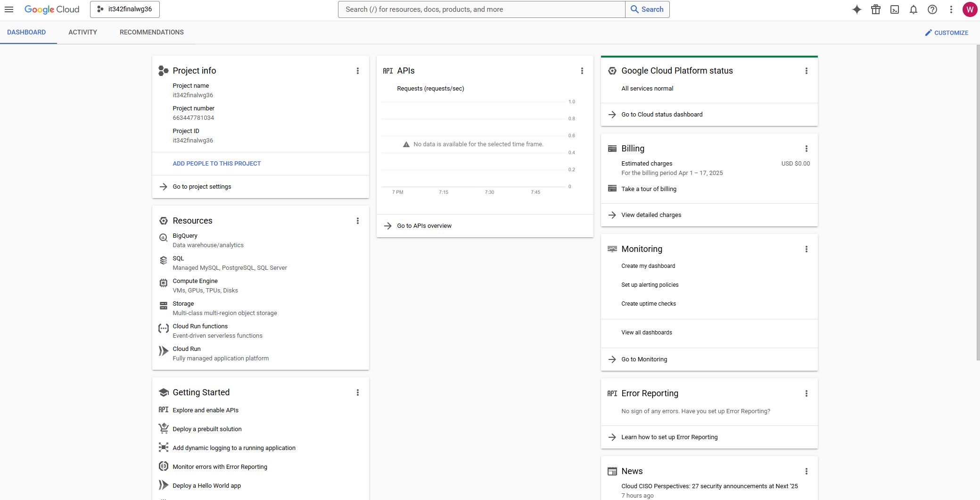Open APIs card three-dot menu

[582, 71]
